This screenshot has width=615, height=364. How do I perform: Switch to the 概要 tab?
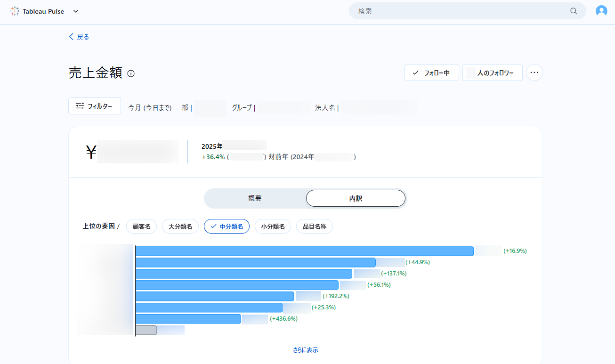[255, 198]
